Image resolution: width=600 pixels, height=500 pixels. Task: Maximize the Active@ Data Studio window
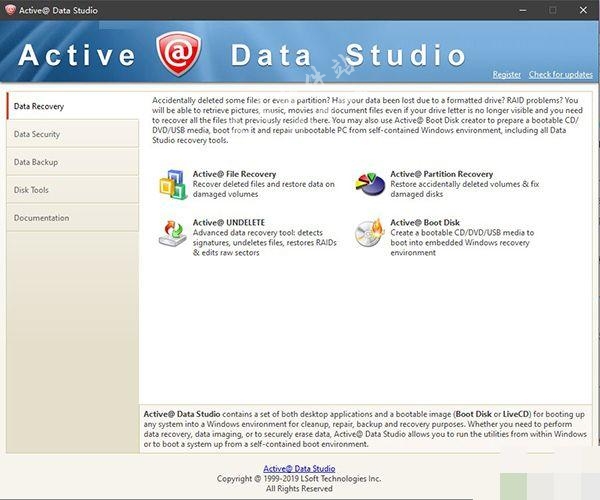[553, 10]
